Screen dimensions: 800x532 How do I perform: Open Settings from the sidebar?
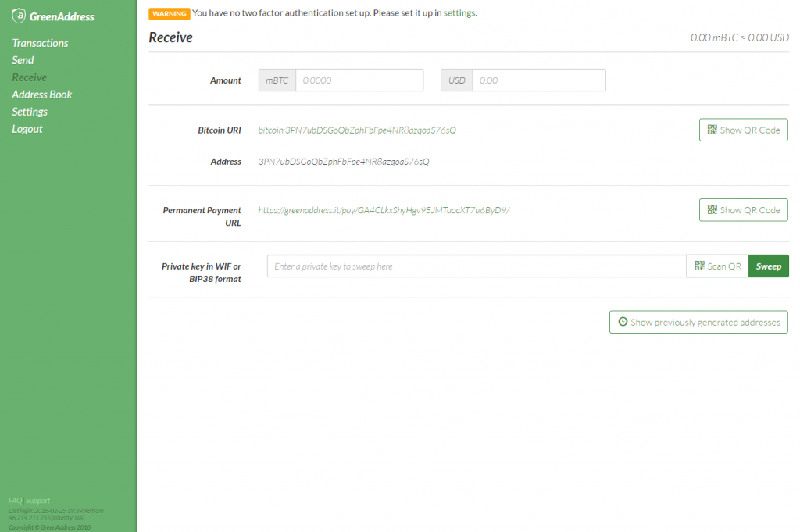pyautogui.click(x=30, y=112)
